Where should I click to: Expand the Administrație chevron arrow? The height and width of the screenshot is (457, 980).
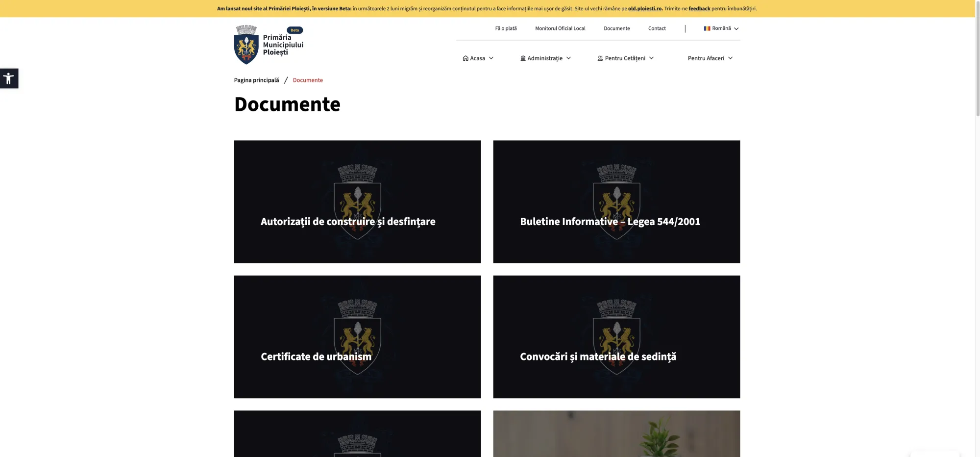click(568, 58)
